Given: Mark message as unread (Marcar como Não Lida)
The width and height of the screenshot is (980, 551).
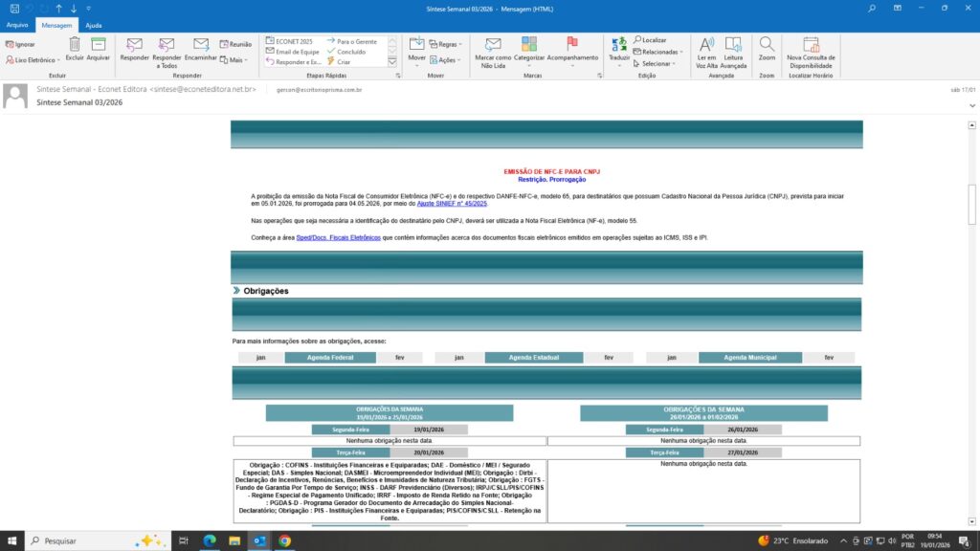Looking at the screenshot, I should (493, 49).
